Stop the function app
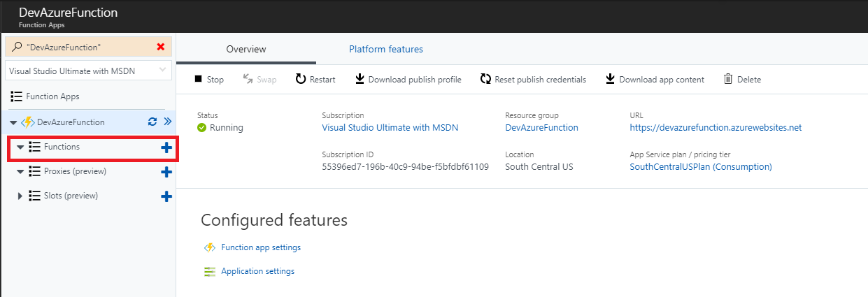This screenshot has width=868, height=297. (x=209, y=80)
